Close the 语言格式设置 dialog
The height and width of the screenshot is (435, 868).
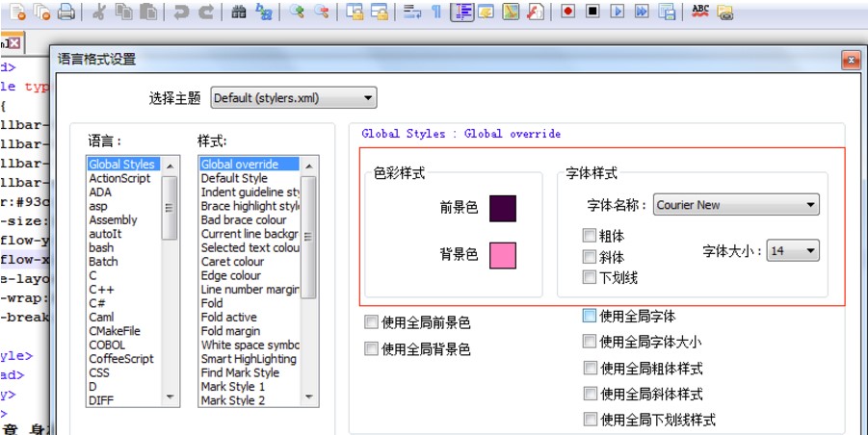(851, 60)
